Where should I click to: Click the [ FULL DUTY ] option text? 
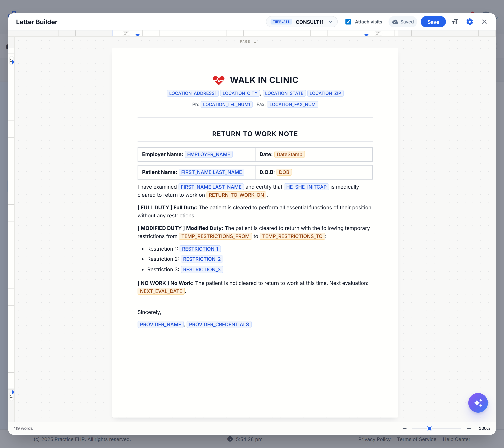point(155,208)
